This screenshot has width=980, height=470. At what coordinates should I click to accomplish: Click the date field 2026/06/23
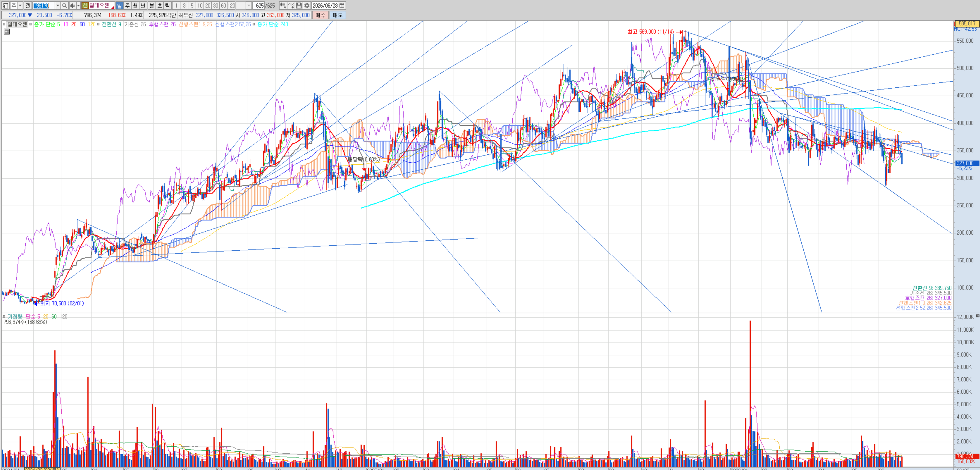coord(325,5)
